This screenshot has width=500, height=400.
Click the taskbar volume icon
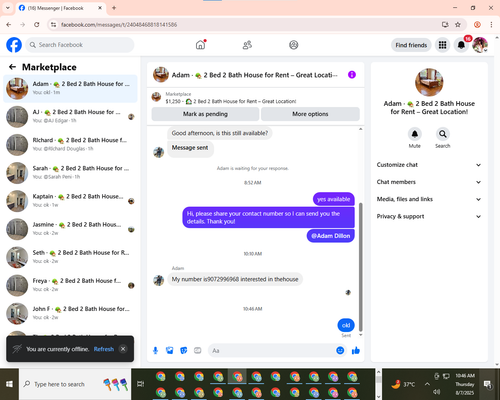pos(437,392)
